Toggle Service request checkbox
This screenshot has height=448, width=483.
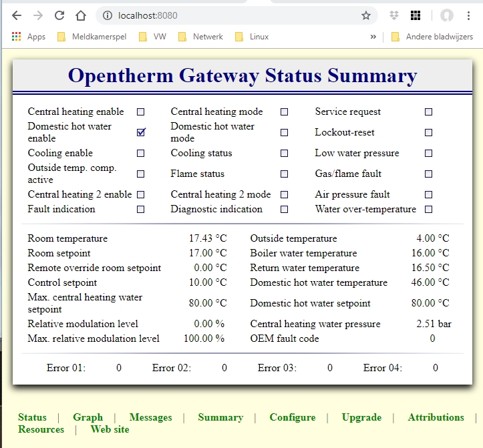click(x=428, y=111)
